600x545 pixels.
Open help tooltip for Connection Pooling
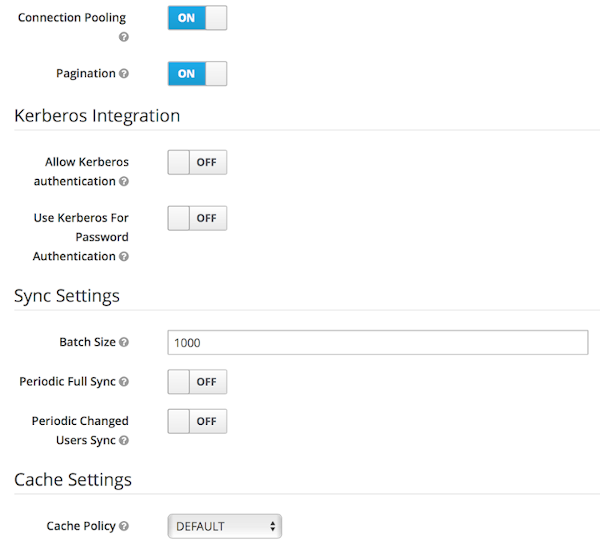(124, 37)
